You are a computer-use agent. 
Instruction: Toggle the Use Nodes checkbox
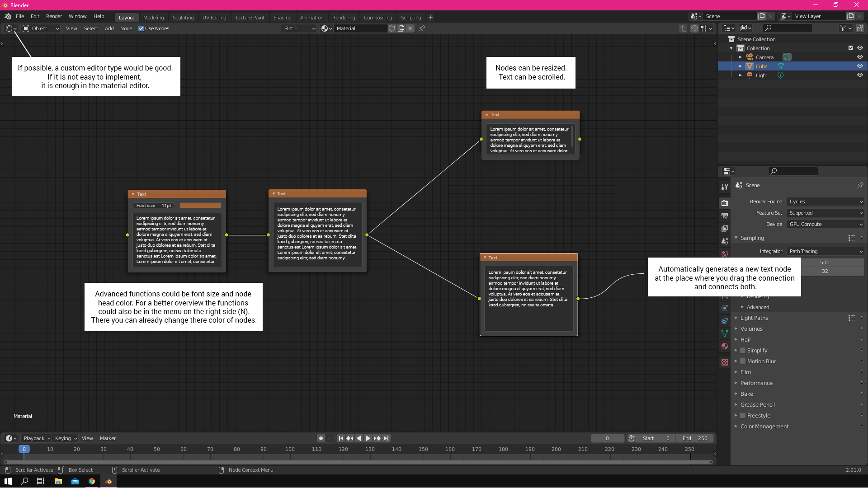click(141, 28)
